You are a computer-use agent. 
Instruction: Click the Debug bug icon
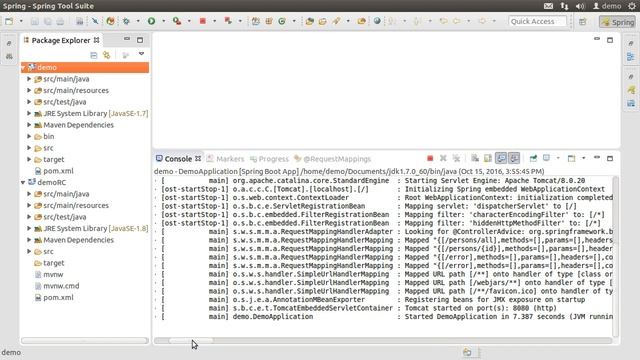(127, 21)
